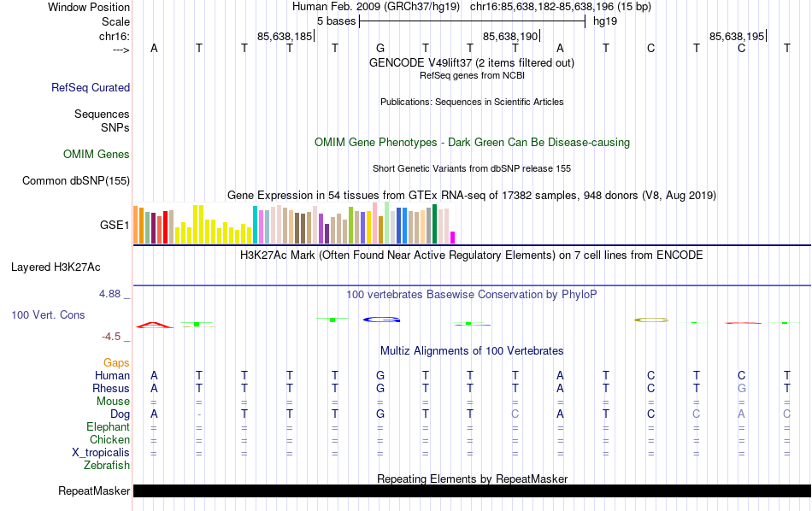Open the OMIM Genes track label

97,155
